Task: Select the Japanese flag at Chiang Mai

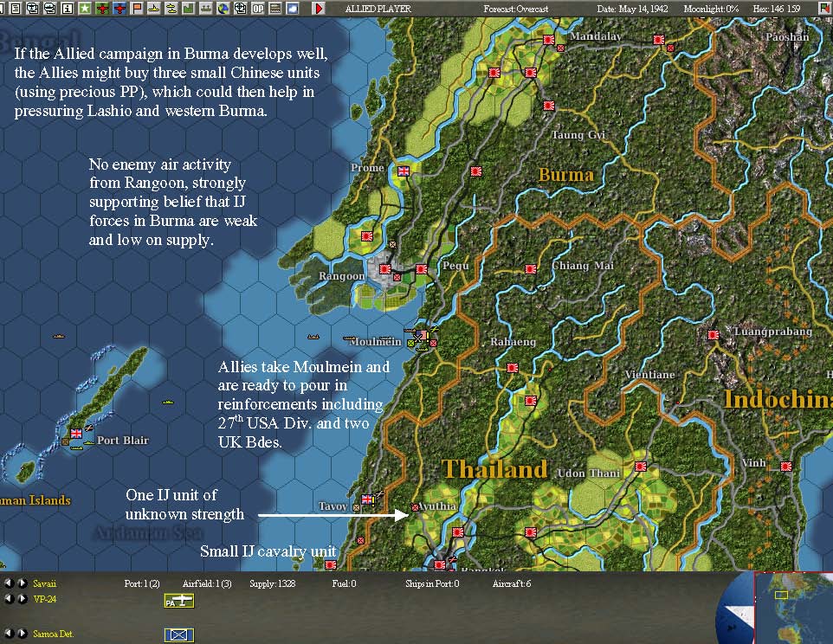Action: pyautogui.click(x=530, y=269)
